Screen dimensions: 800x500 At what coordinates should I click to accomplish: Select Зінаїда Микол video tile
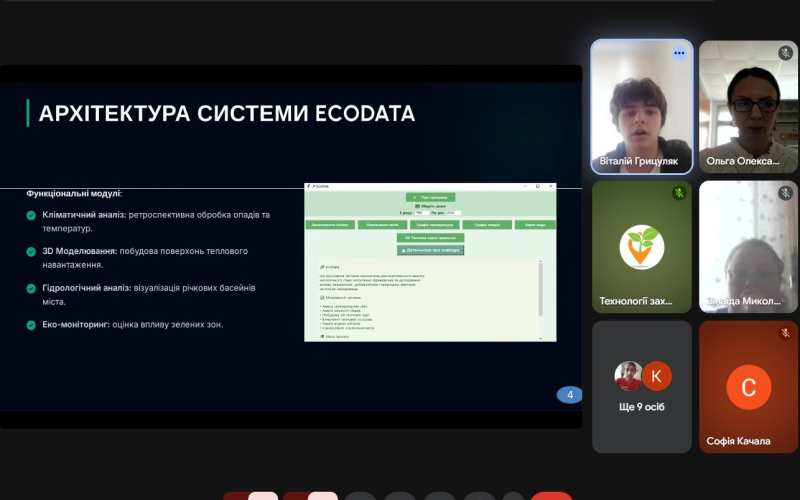748,247
